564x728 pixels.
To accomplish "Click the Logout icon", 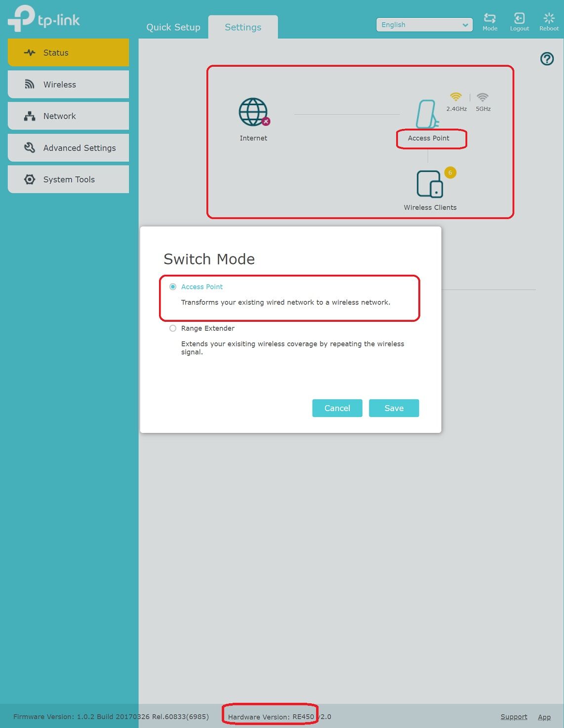I will [x=519, y=18].
